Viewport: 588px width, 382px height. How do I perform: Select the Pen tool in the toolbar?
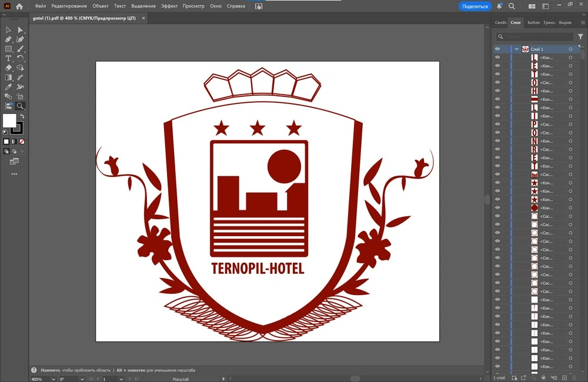tap(8, 39)
